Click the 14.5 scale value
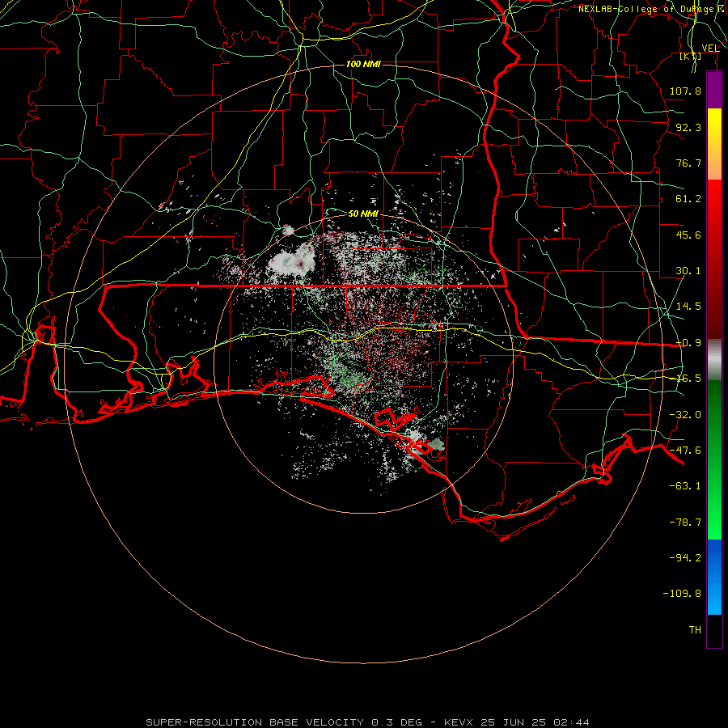 (688, 307)
